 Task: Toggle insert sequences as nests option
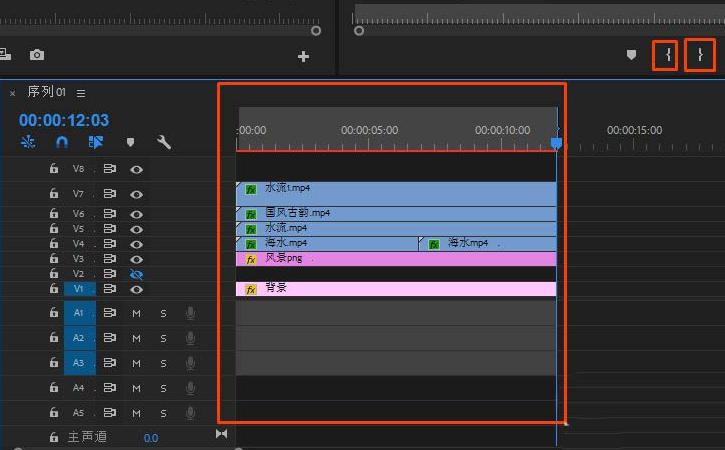coord(28,142)
